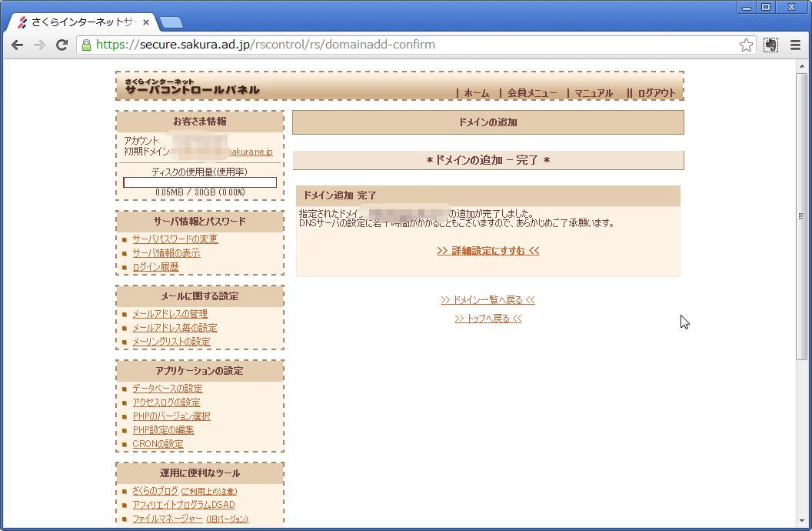Open ファイルマネージャー link

click(x=168, y=519)
